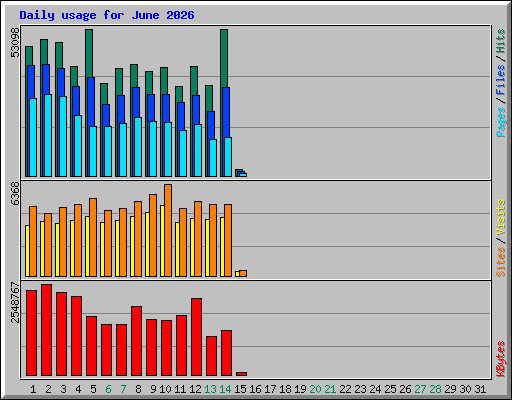This screenshot has height=400, width=512.
Task: Click the 2548767 KBytes axis value
Action: [x=15, y=302]
